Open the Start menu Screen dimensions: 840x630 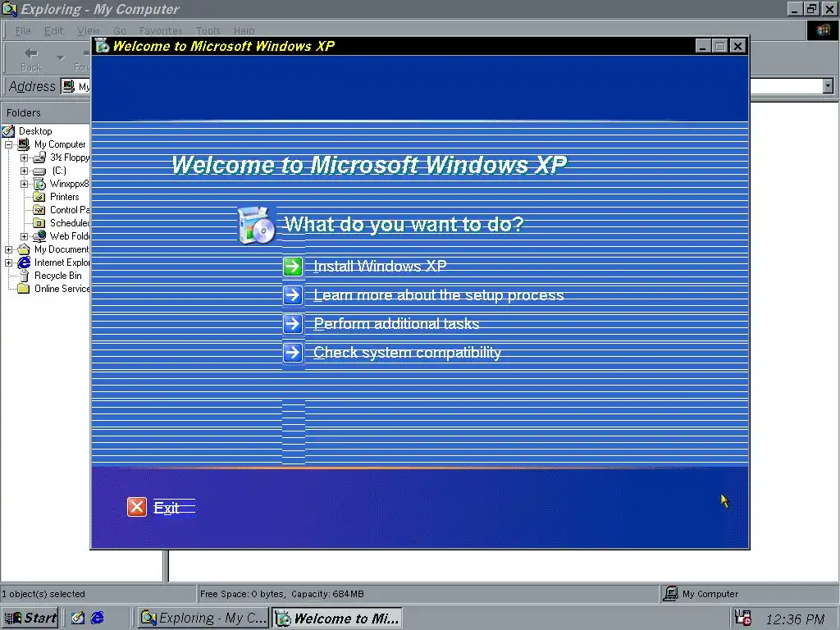coord(30,618)
